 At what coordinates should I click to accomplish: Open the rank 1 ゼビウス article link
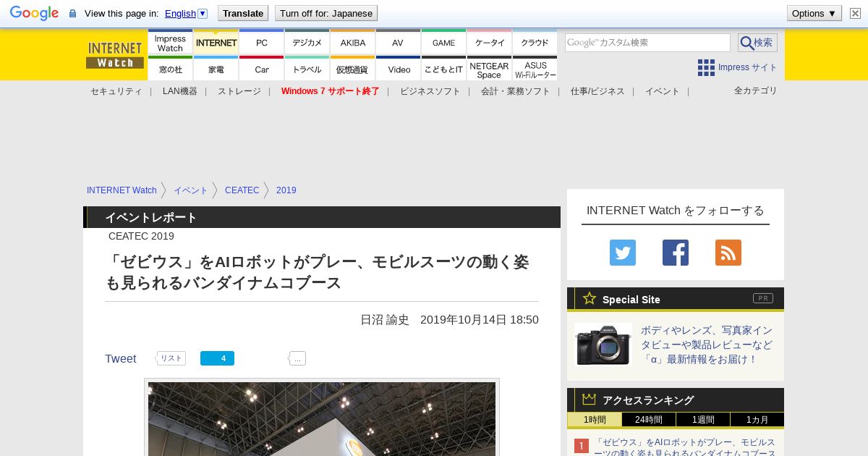pos(684,447)
